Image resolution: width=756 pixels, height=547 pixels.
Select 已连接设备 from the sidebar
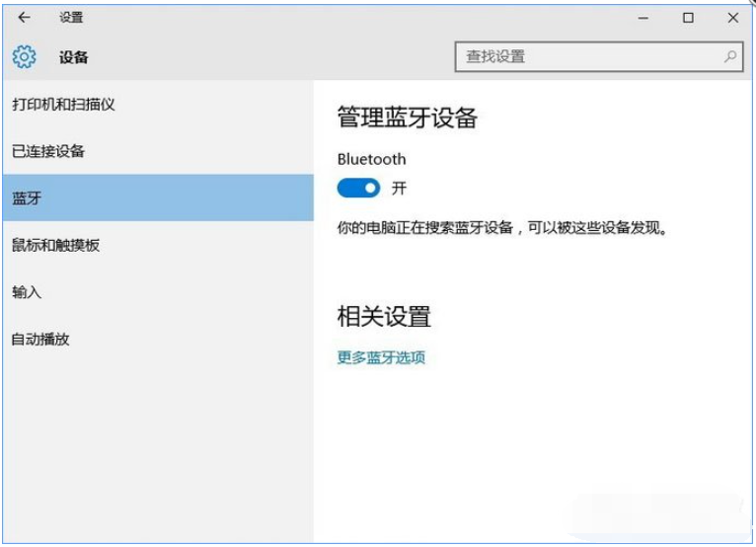tap(48, 151)
